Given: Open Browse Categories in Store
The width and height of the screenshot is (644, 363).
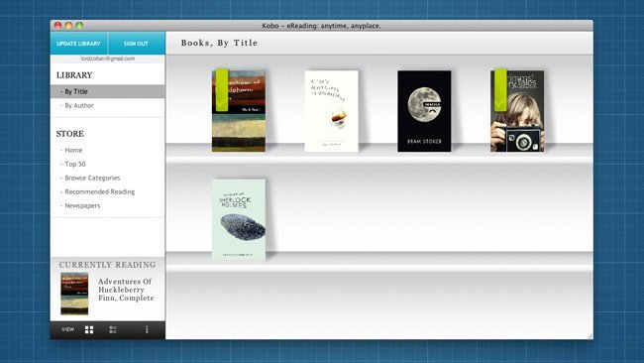Looking at the screenshot, I should click(92, 178).
